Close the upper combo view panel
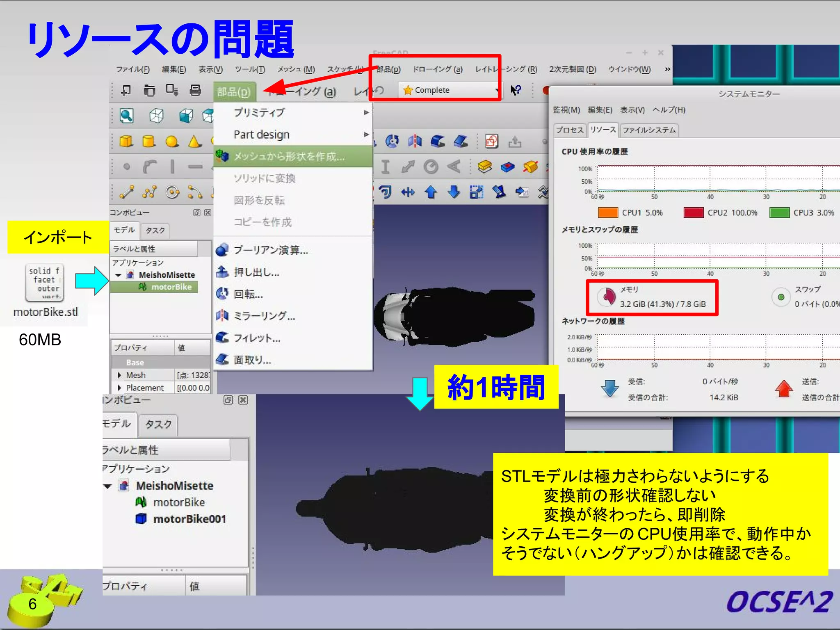The image size is (840, 630). pyautogui.click(x=208, y=212)
